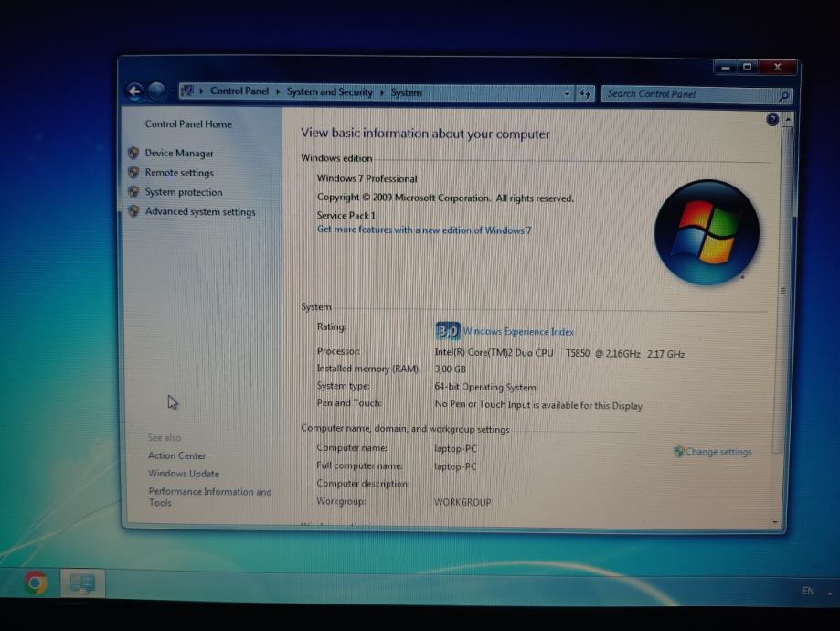Click the scrollbar down arrow
Image resolution: width=840 pixels, height=631 pixels.
click(775, 522)
